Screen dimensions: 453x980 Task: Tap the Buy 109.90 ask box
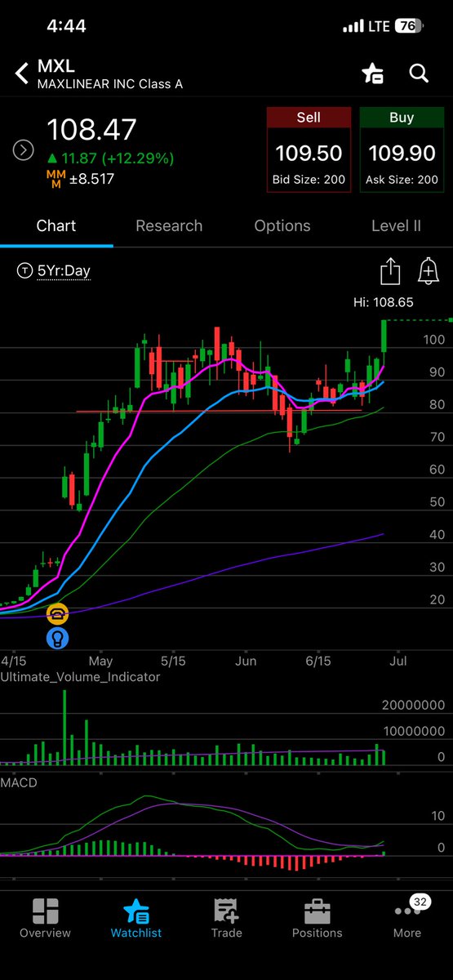pos(402,149)
